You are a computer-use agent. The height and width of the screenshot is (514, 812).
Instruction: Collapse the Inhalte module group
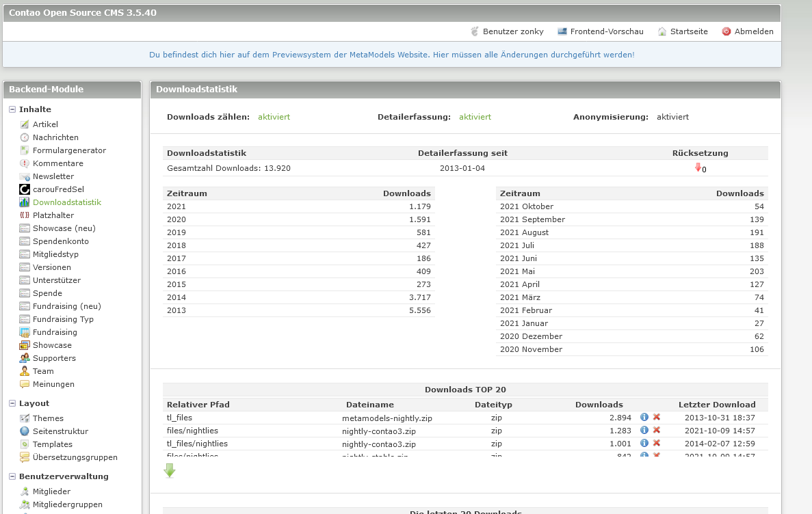point(12,109)
